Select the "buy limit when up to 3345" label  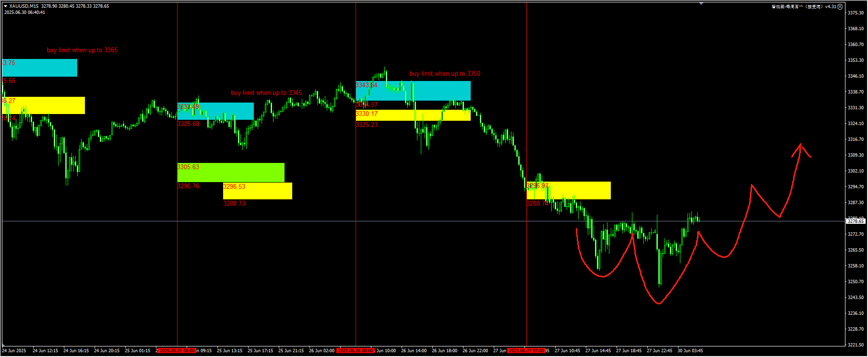266,93
